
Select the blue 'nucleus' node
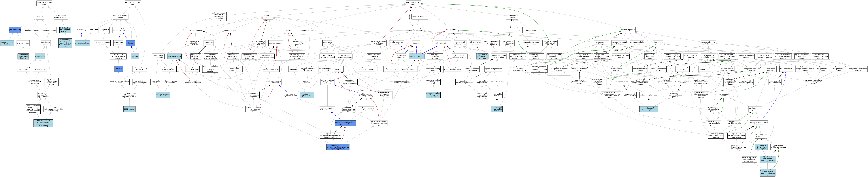click(x=119, y=69)
